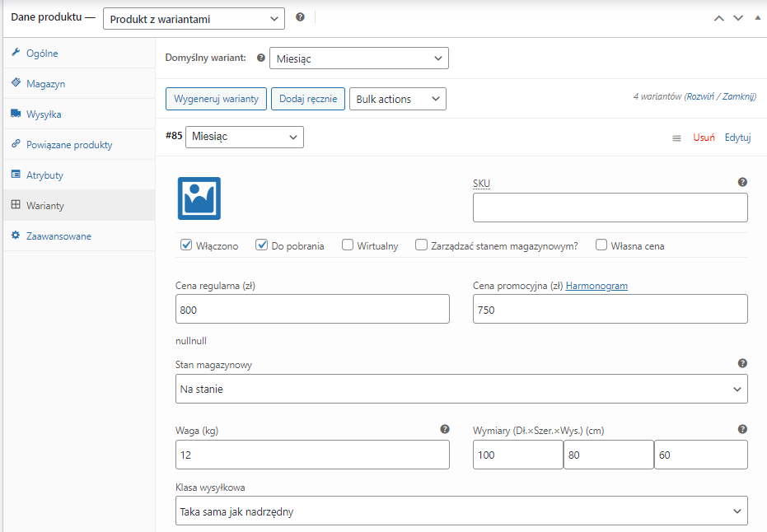Viewport: 767px width, 532px height.
Task: Open the Bulk actions dropdown
Action: pos(398,99)
